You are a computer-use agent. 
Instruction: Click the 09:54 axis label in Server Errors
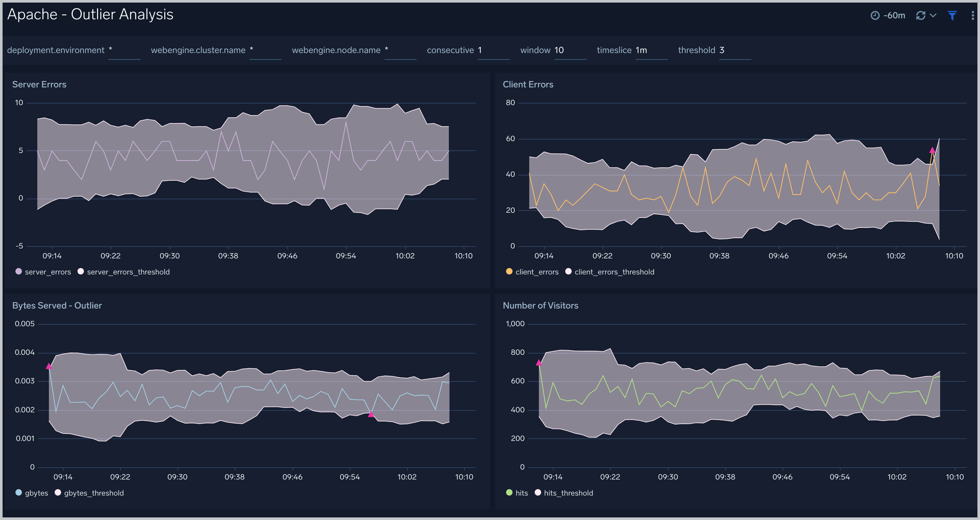(346, 256)
